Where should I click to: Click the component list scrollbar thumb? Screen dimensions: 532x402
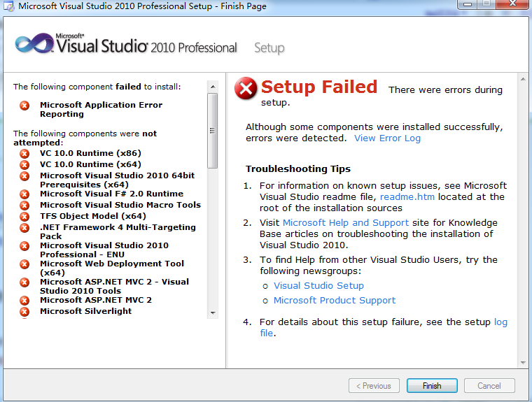(213, 131)
